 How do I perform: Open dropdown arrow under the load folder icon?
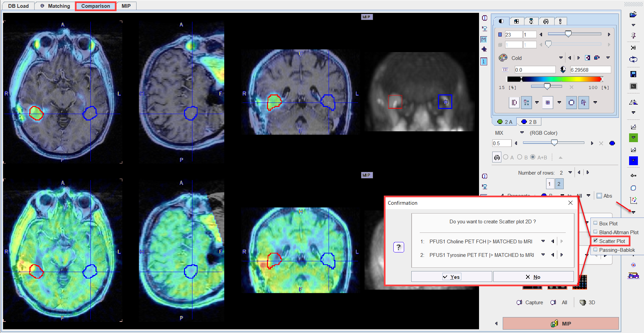pos(633,25)
